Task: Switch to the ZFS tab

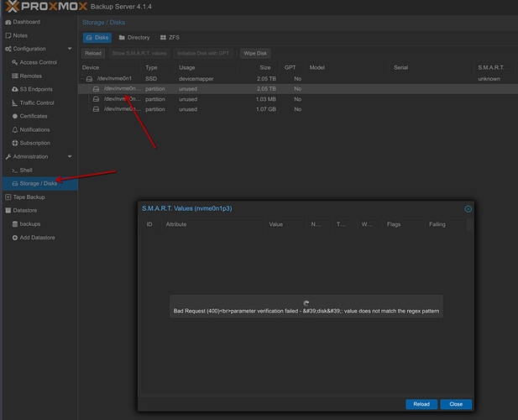Action: click(x=170, y=38)
